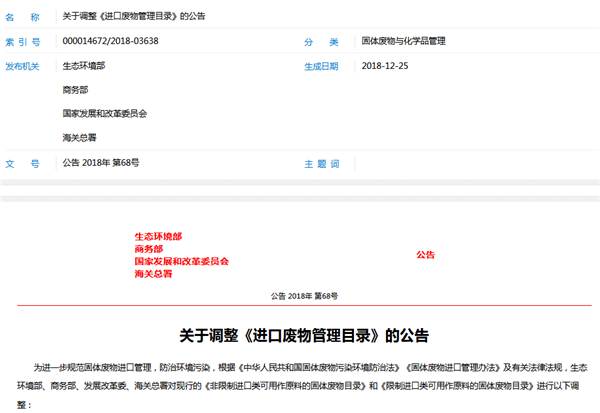Select 生态环境部 in the metadata table
This screenshot has width=600, height=413.
coord(83,66)
